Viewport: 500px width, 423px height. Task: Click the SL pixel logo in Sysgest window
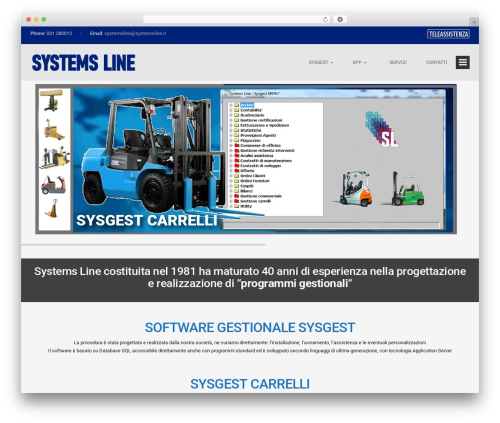coord(381,129)
